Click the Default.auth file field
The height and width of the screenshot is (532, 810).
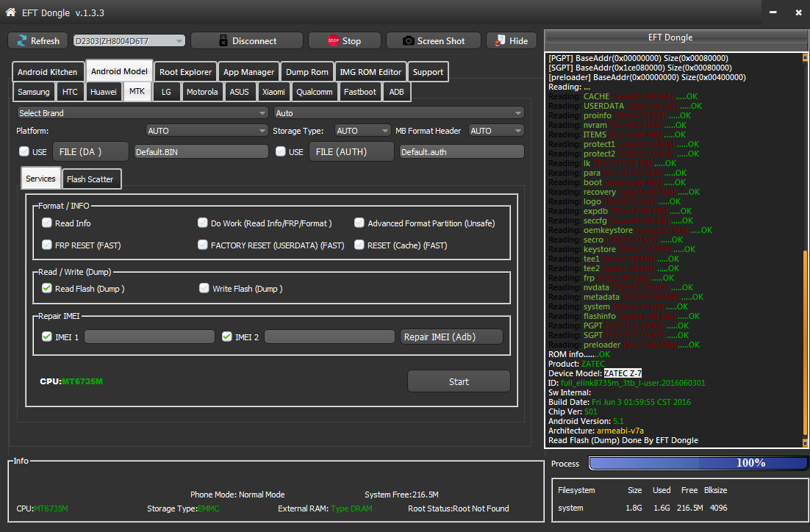pos(462,151)
